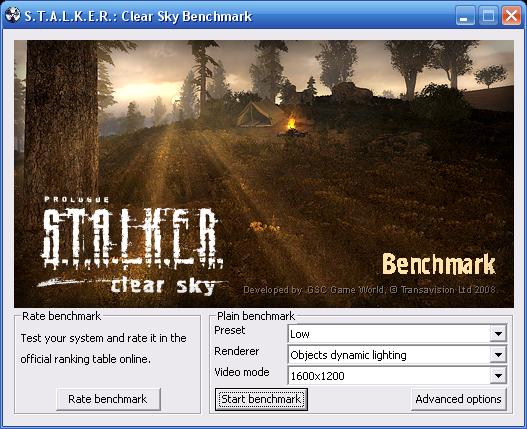
Task: Click the Rate benchmark button
Action: tap(108, 399)
